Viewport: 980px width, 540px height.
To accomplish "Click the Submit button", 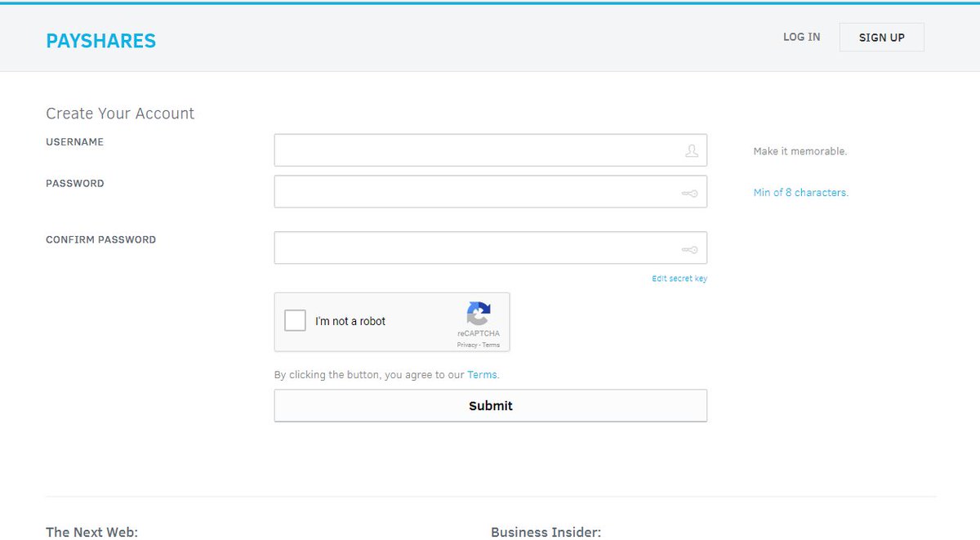I will [x=490, y=405].
